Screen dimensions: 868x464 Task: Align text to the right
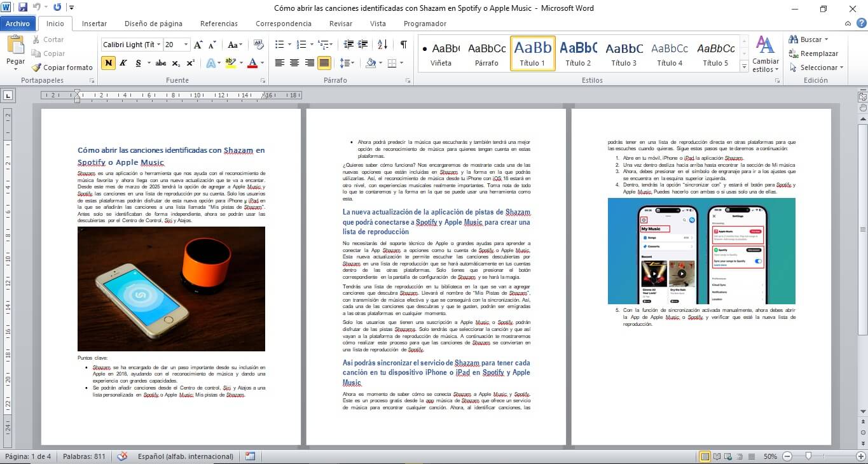310,63
